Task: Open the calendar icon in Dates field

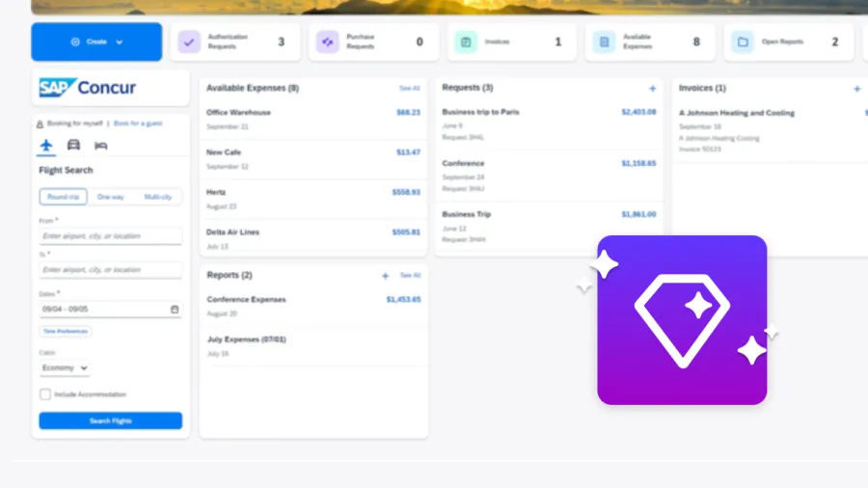Action: (x=175, y=310)
